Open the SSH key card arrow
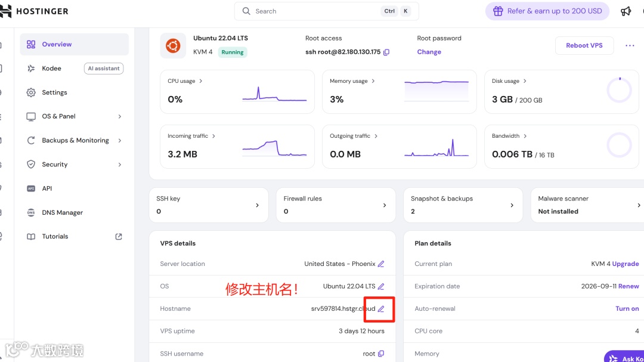644x362 pixels. (258, 205)
